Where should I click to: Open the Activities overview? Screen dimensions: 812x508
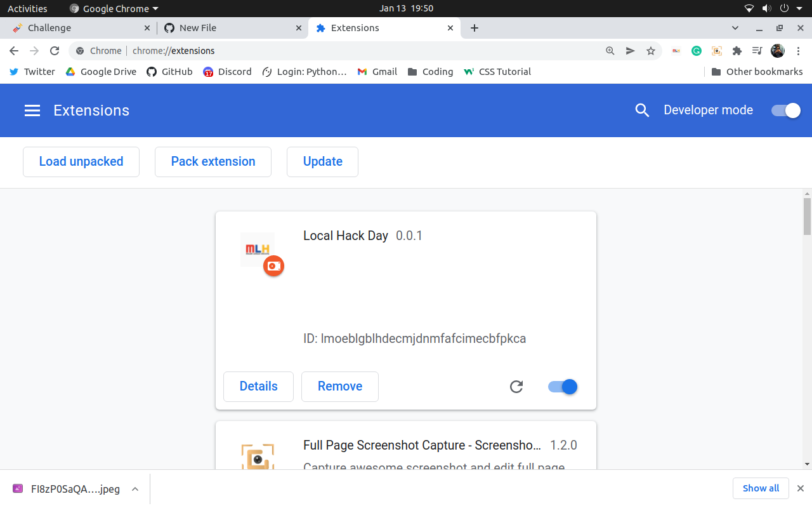pyautogui.click(x=27, y=9)
